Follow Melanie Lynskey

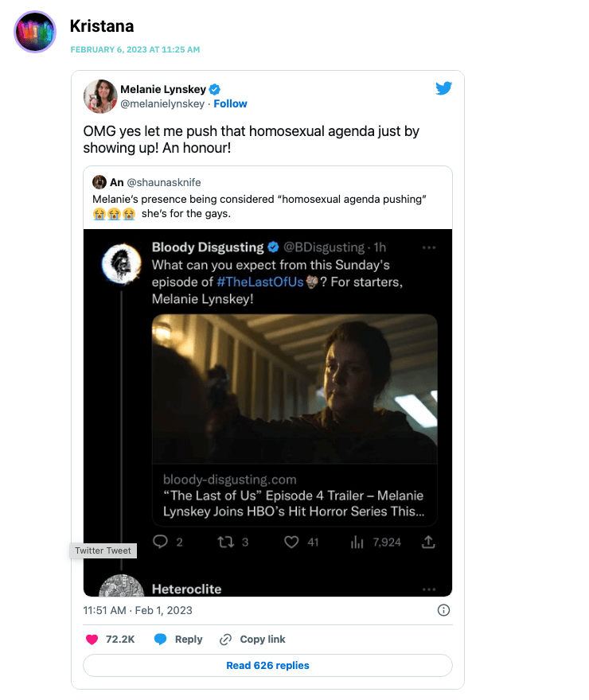(x=230, y=103)
